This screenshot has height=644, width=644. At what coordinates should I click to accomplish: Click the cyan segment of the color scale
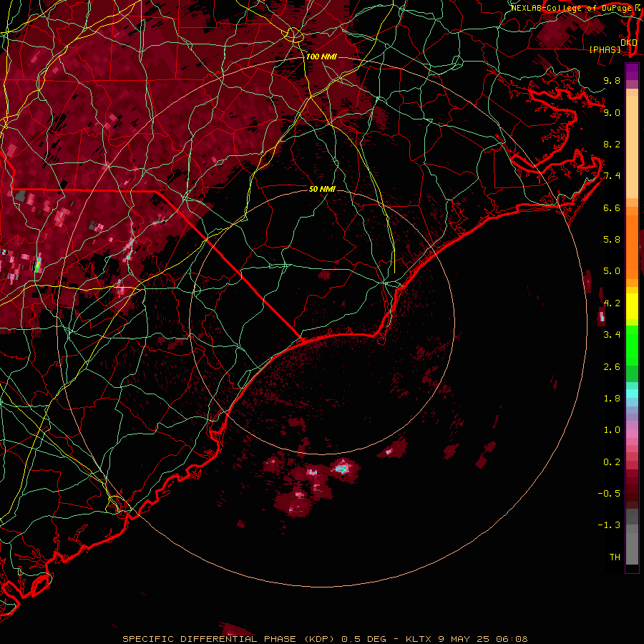pyautogui.click(x=632, y=394)
